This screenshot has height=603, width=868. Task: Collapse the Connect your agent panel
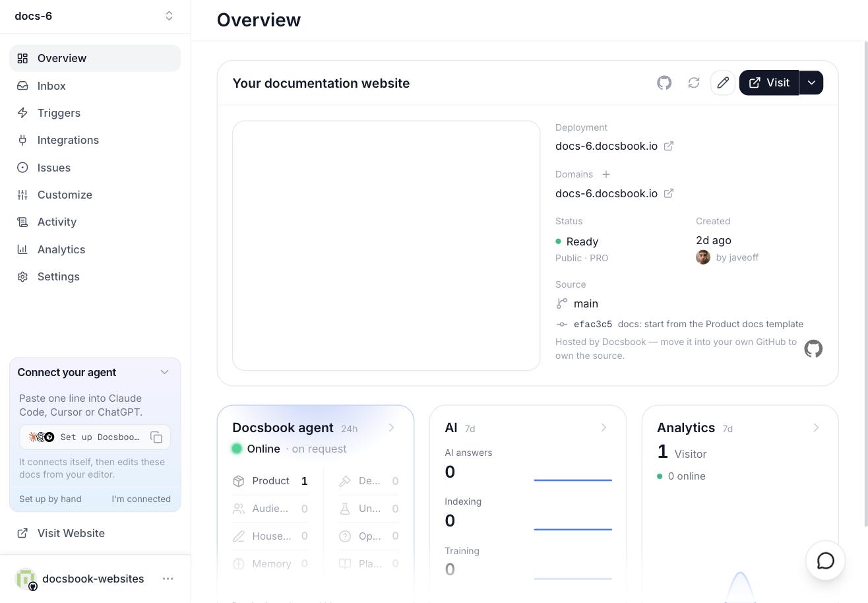click(x=164, y=372)
